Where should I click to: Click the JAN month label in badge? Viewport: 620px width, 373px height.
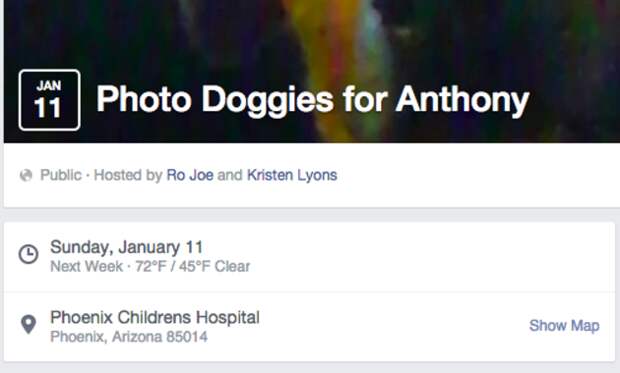(49, 85)
